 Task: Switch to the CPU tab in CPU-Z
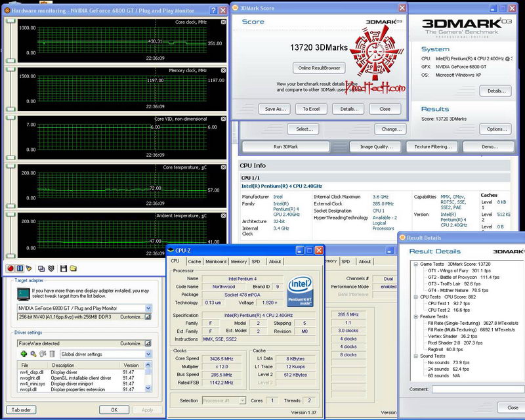pos(175,261)
